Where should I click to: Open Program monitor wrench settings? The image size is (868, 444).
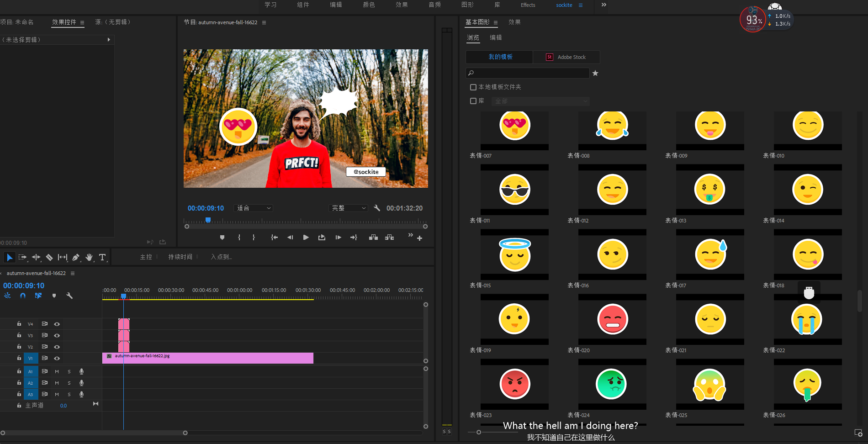point(377,208)
